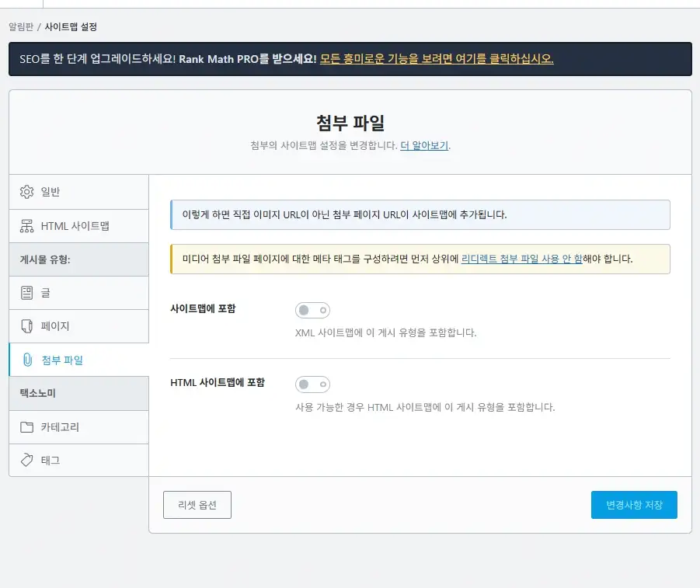Click the tag icon next to 태그
Viewport: 700px width, 588px height.
tap(27, 461)
